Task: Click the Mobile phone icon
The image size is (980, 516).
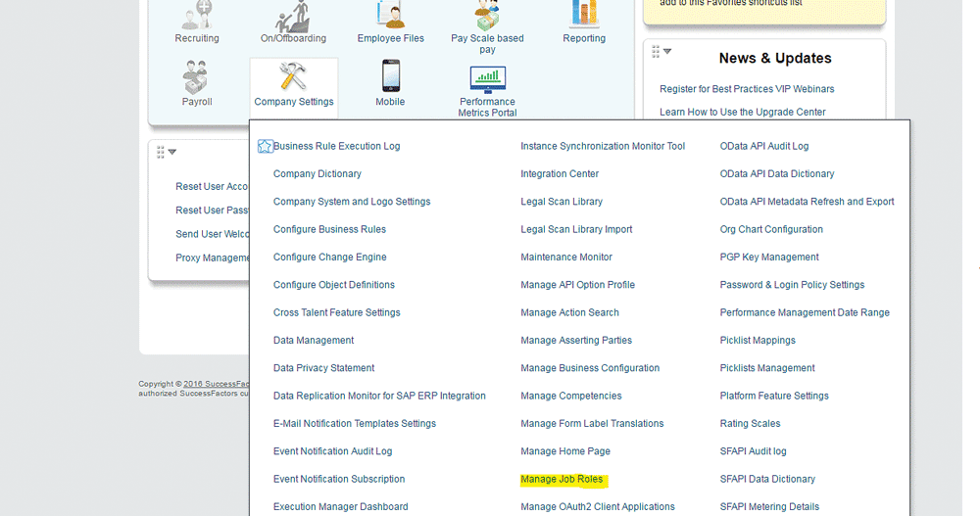Action: (390, 76)
